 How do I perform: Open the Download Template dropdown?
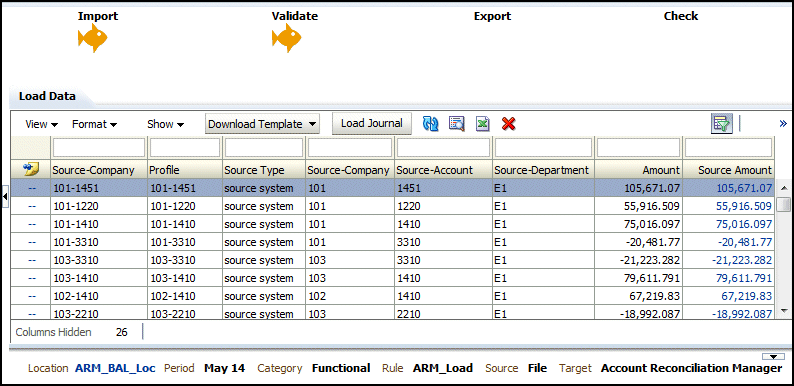pos(262,124)
